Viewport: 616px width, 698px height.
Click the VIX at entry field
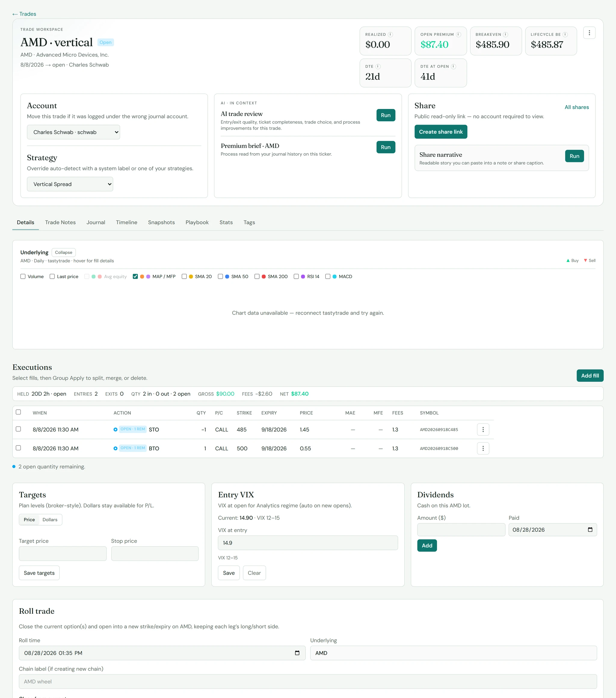click(308, 543)
